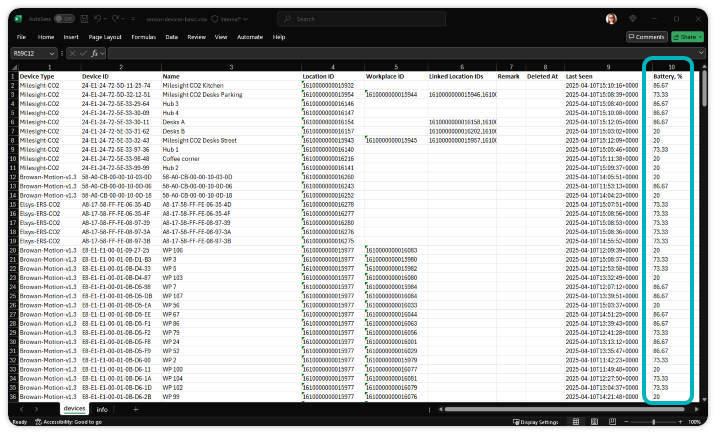The height and width of the screenshot is (434, 716).
Task: Select all cells with corner triangle
Action: point(14,67)
